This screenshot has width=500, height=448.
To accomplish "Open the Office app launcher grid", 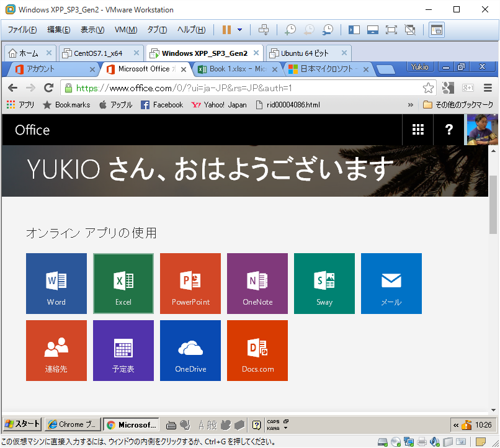I will 418,130.
